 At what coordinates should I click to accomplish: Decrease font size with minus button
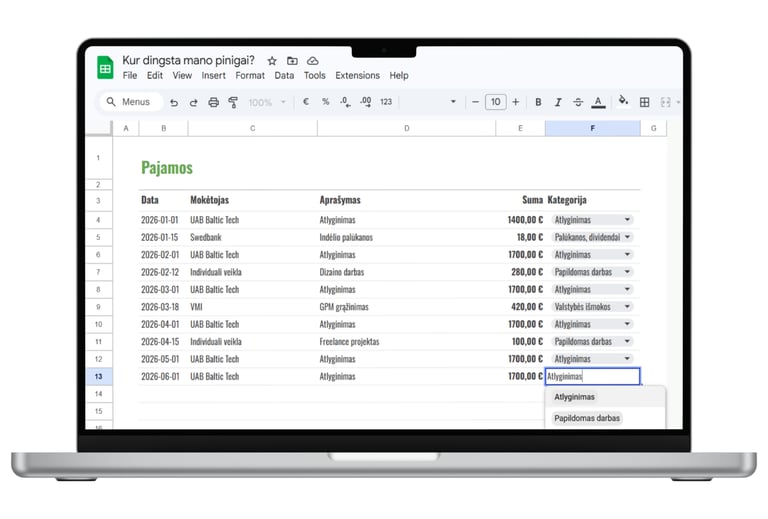[475, 102]
